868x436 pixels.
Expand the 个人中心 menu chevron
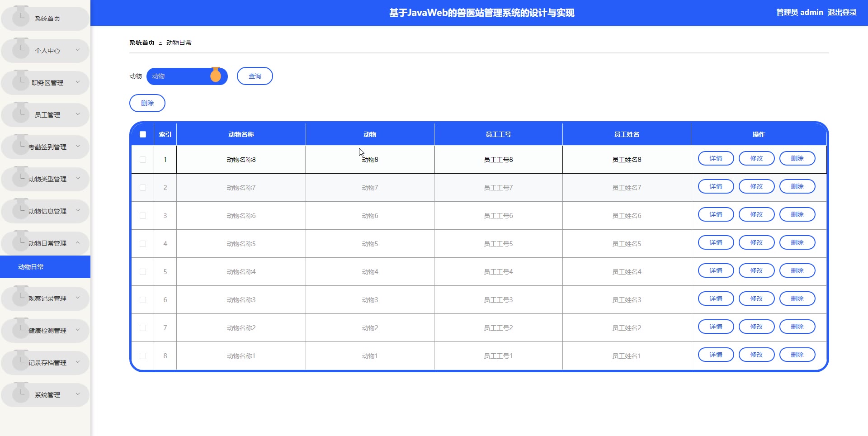coord(78,50)
